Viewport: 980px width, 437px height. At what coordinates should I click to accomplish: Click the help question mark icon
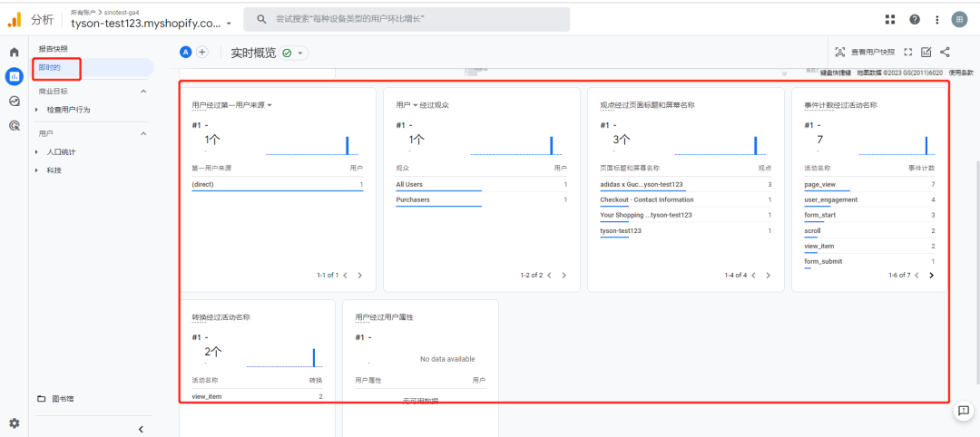[x=914, y=19]
